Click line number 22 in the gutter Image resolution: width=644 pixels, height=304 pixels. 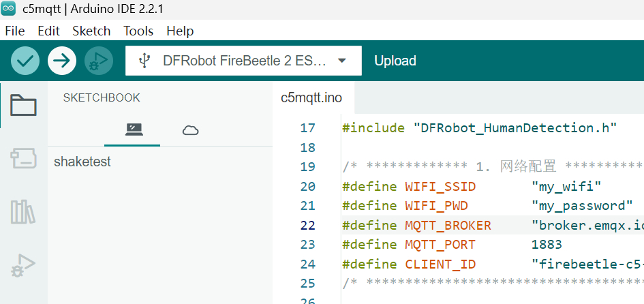pos(307,226)
